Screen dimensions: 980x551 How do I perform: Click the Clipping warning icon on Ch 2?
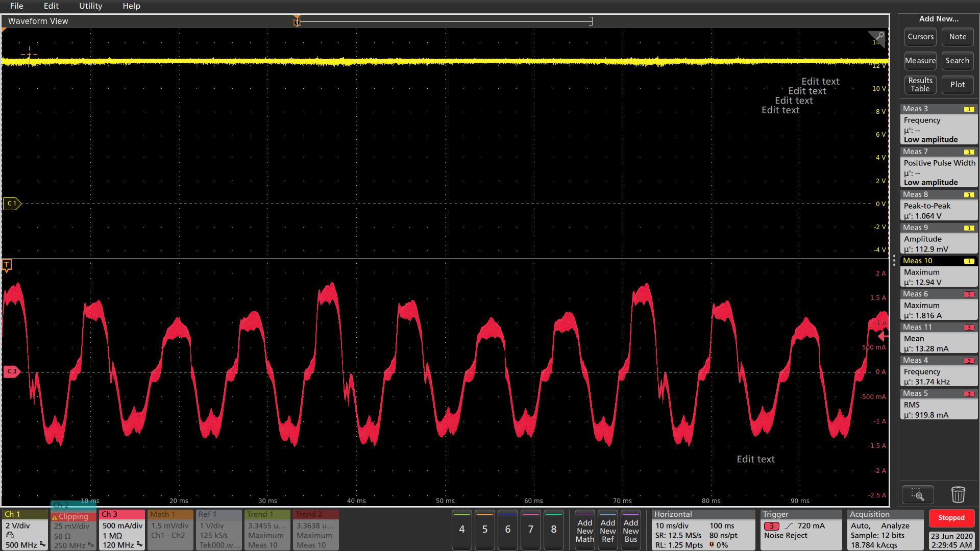point(55,517)
